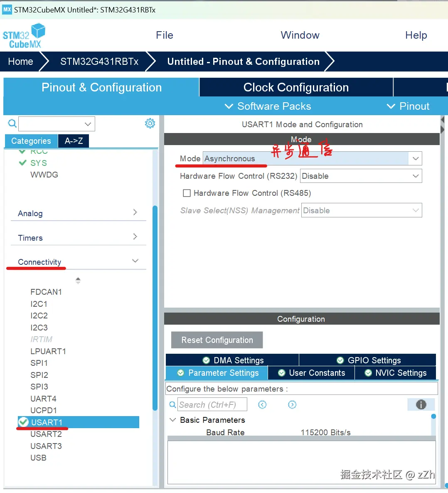
Task: Click the green check icon beside USART1
Action: click(24, 422)
